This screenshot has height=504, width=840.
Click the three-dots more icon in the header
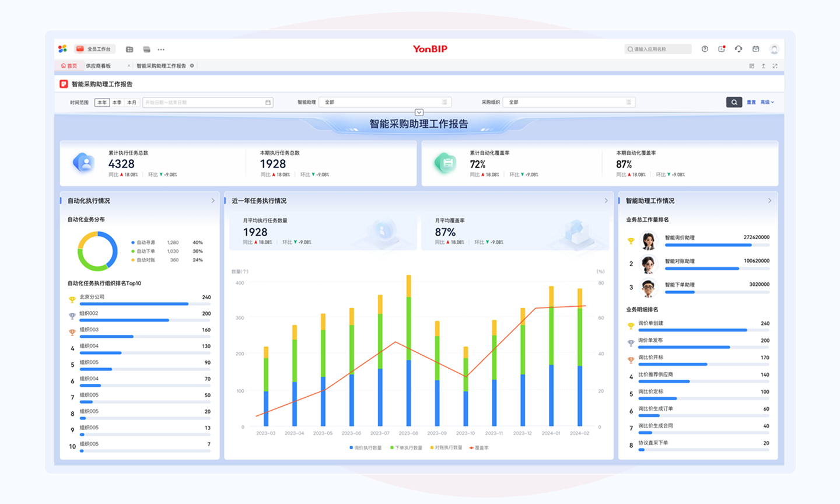pyautogui.click(x=161, y=50)
